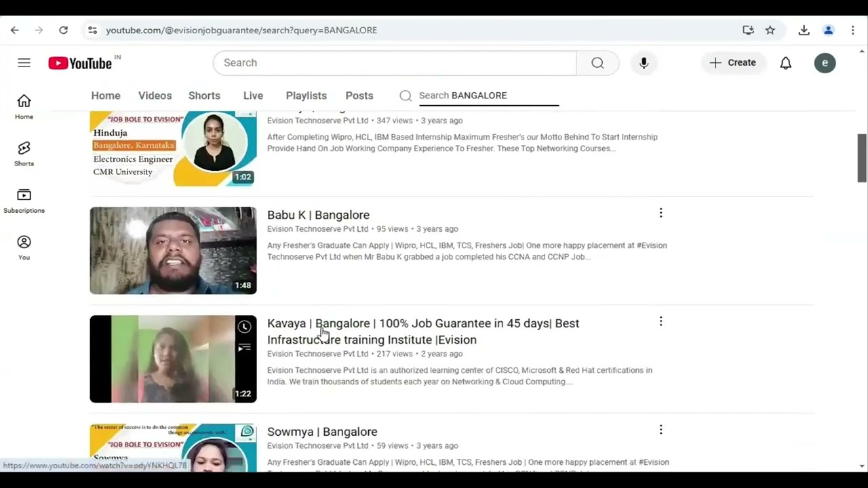Open the browser three-dot menu
Viewport: 868px width, 488px height.
853,30
